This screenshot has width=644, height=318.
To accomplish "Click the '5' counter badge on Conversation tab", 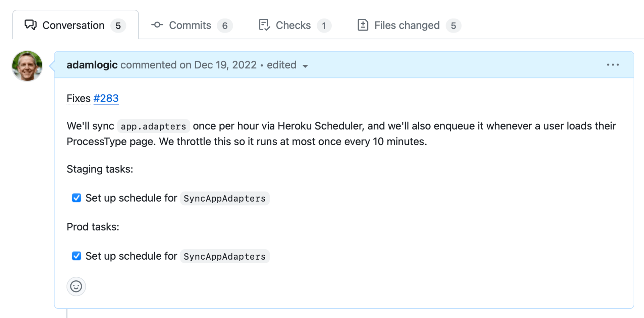I will click(118, 25).
